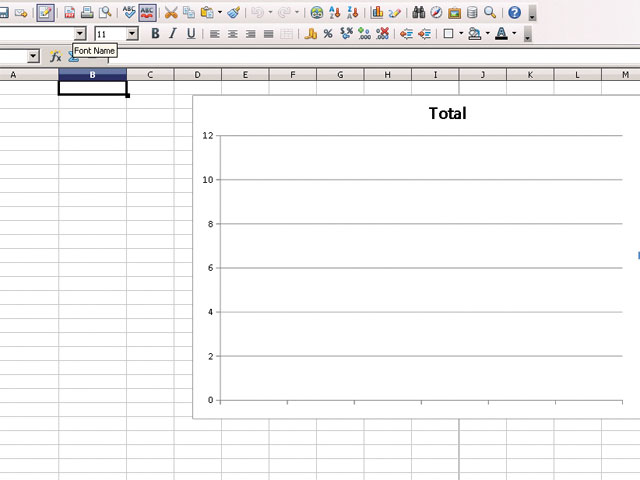This screenshot has width=640, height=480.
Task: Center cell content horizontally
Action: pos(232,34)
